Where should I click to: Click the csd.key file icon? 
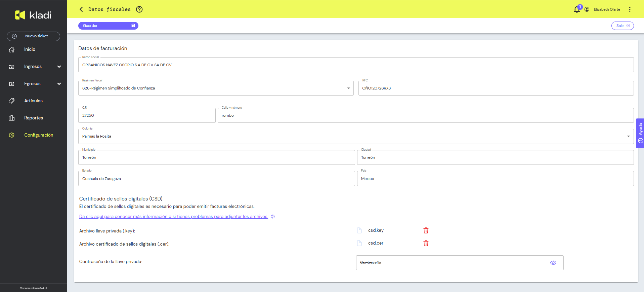point(359,230)
